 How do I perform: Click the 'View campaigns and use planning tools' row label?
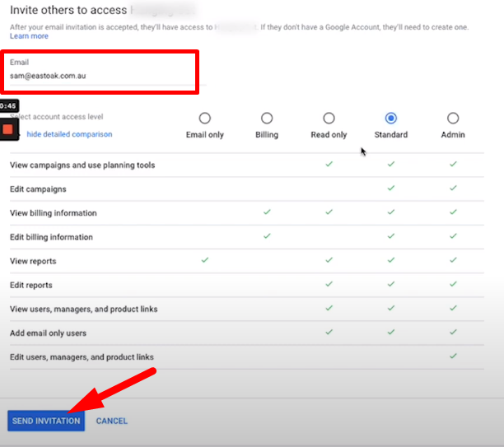point(82,165)
